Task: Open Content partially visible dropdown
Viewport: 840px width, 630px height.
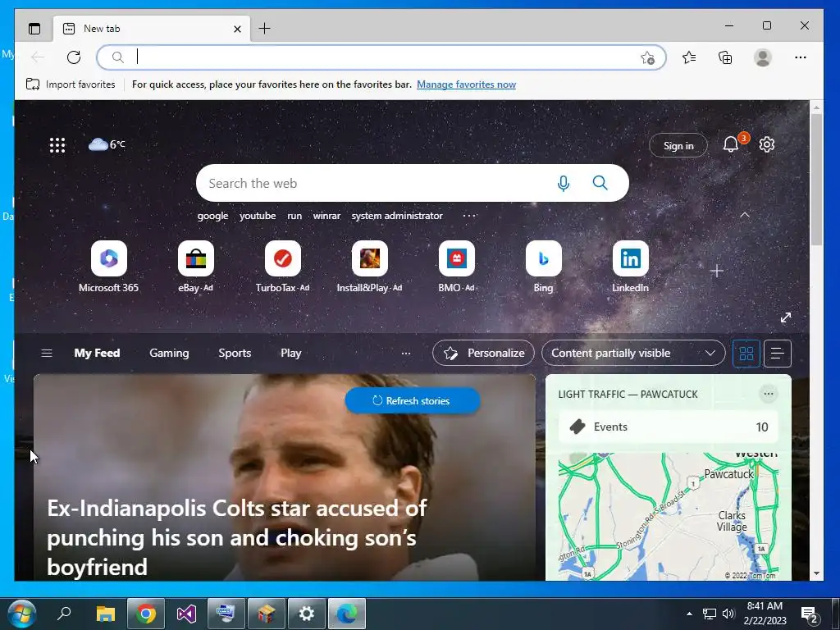Action: (x=633, y=353)
